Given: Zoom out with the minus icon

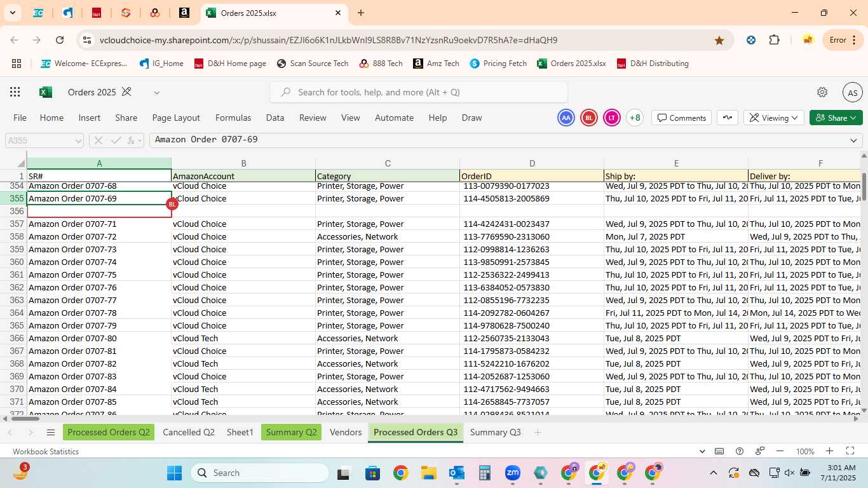Looking at the screenshot, I should tap(781, 451).
